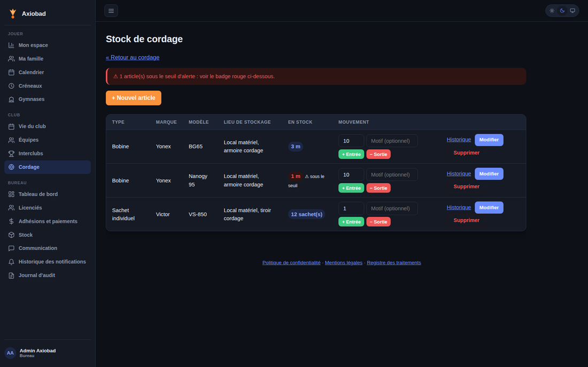
Task: Follow the Retour au cordage link
Action: coord(133,57)
